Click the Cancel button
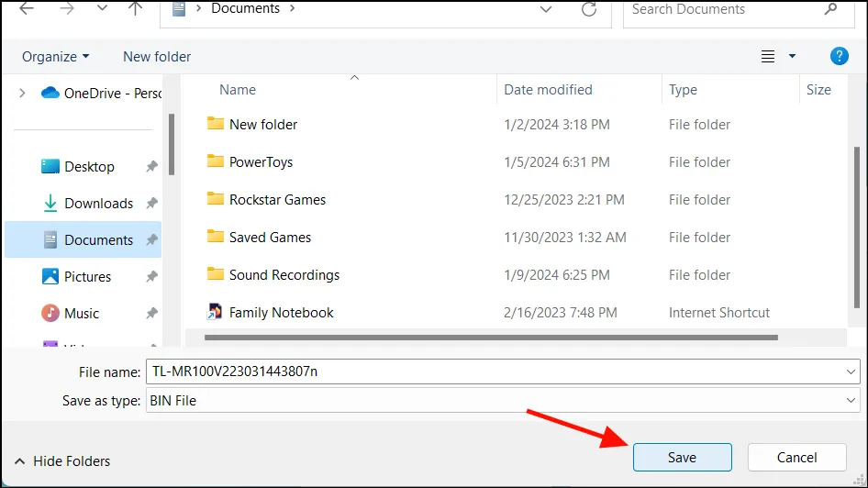The height and width of the screenshot is (488, 868). 796,457
